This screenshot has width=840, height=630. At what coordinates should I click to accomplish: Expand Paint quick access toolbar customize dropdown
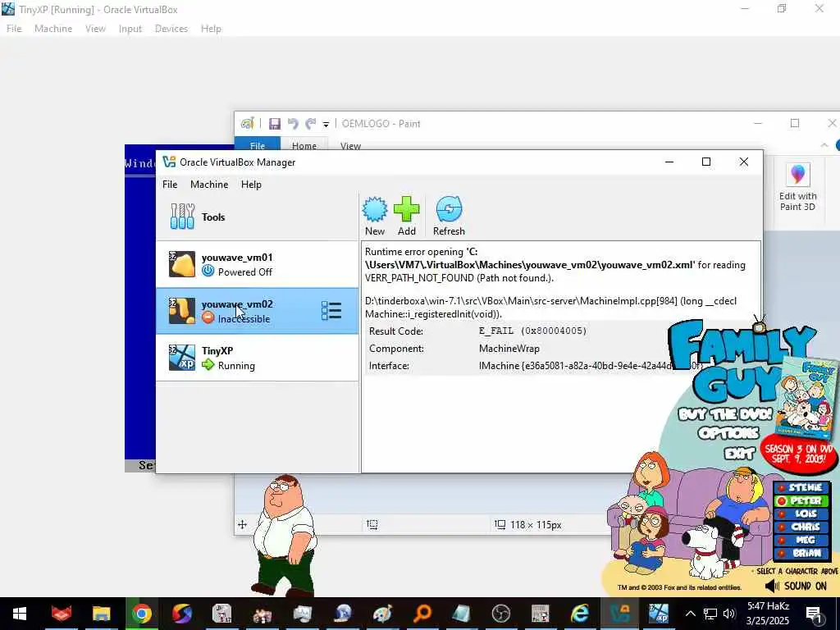(326, 125)
